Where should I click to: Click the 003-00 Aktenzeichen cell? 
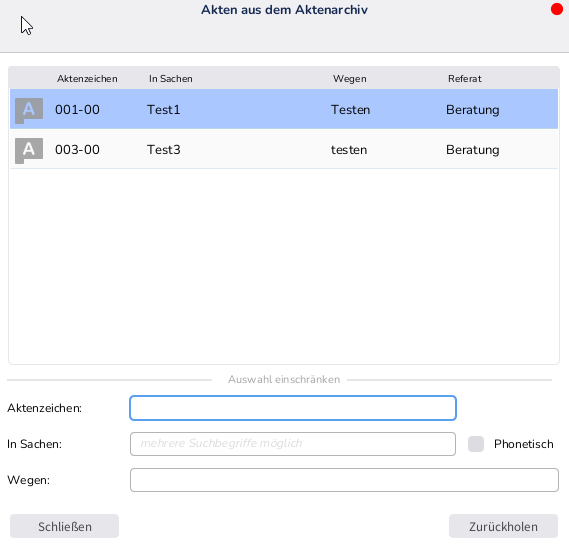pos(77,150)
